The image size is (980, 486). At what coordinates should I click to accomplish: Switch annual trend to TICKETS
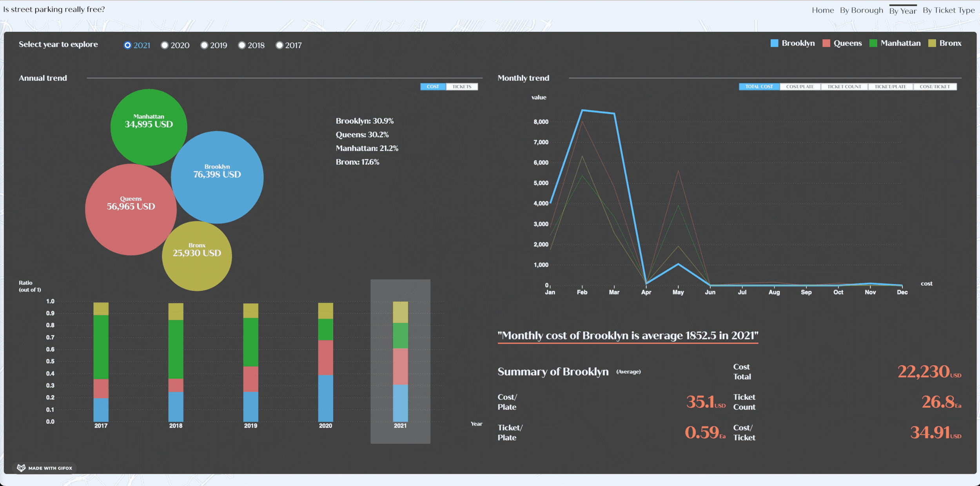coord(462,87)
